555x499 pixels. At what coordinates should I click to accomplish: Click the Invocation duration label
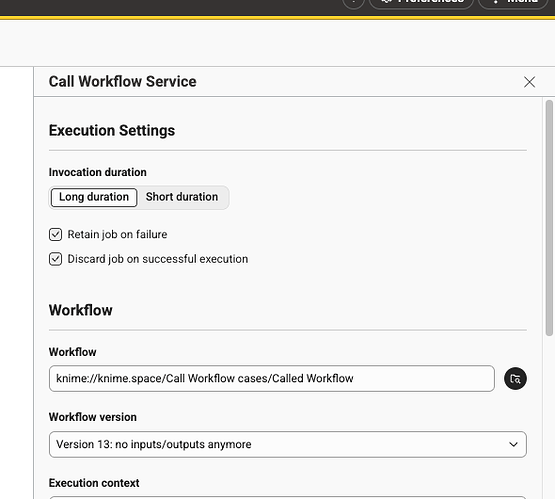tap(98, 172)
